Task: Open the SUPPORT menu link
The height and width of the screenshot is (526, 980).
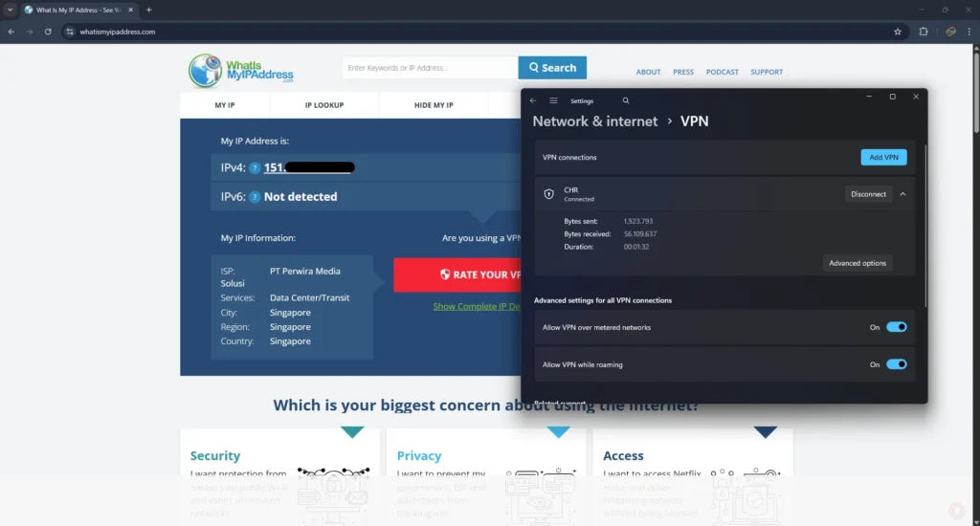Action: 767,72
